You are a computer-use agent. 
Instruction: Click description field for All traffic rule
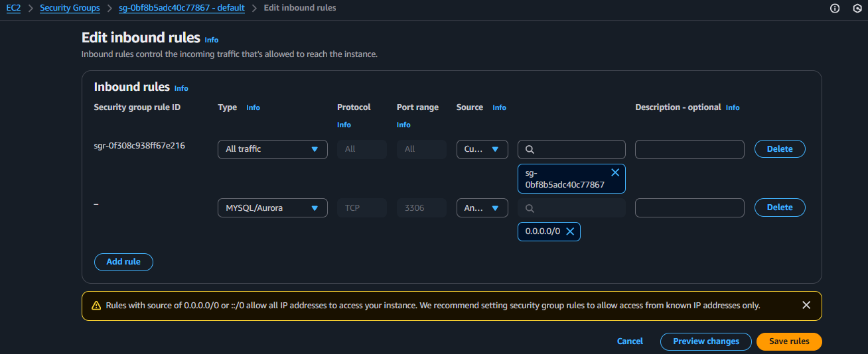(689, 149)
